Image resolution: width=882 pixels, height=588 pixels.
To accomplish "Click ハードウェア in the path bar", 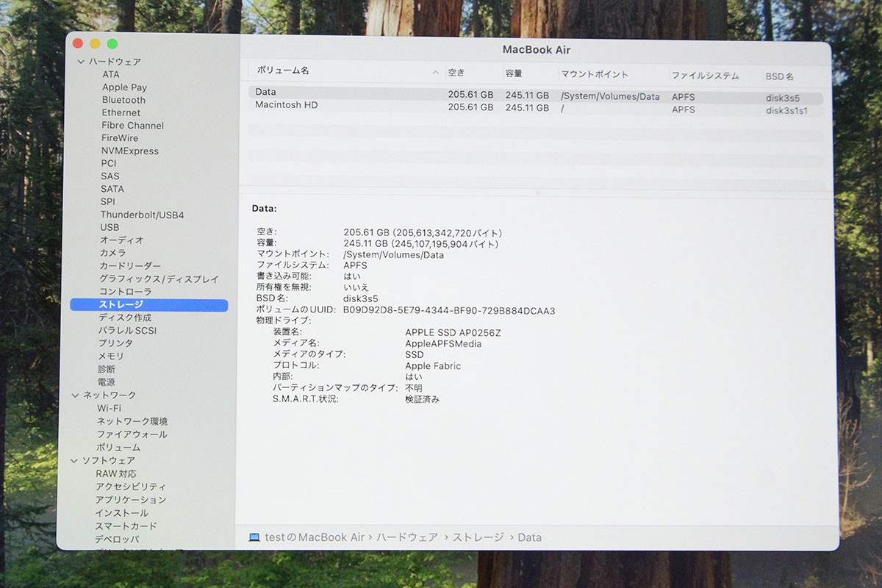I will pos(406,537).
